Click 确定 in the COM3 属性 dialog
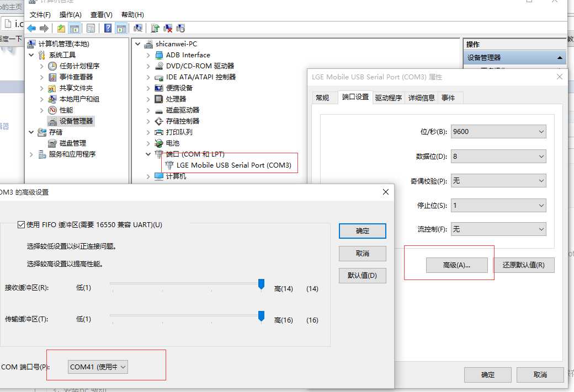The width and height of the screenshot is (574, 392). pyautogui.click(x=487, y=375)
